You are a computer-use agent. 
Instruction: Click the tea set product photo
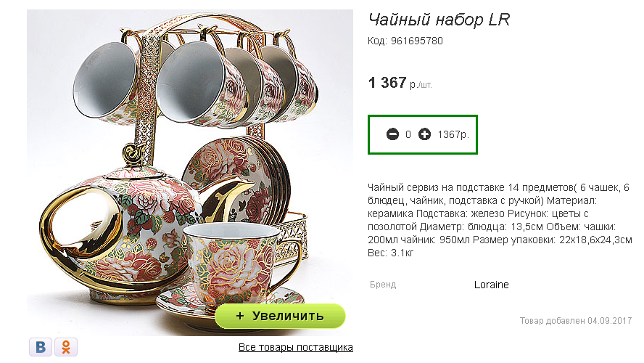tap(190, 173)
